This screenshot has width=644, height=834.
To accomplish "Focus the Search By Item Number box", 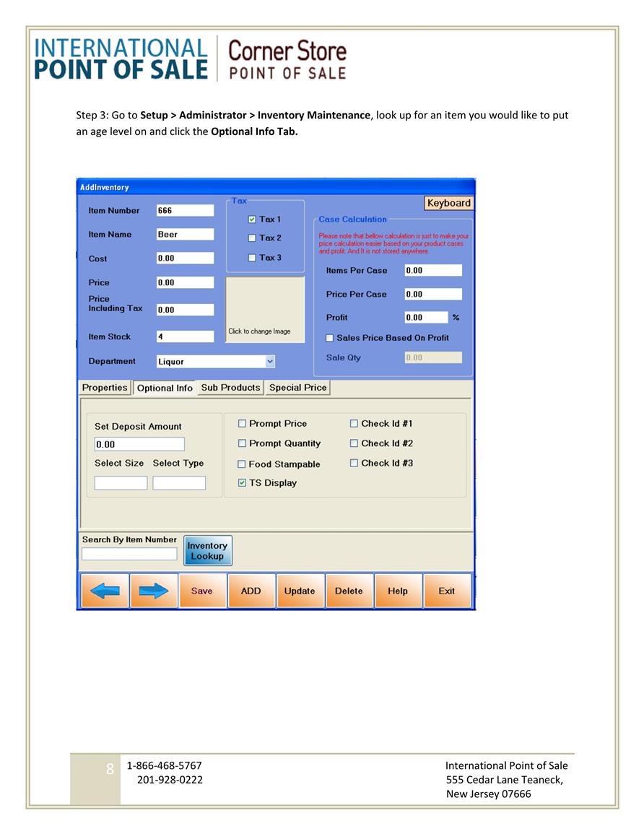I will point(129,554).
